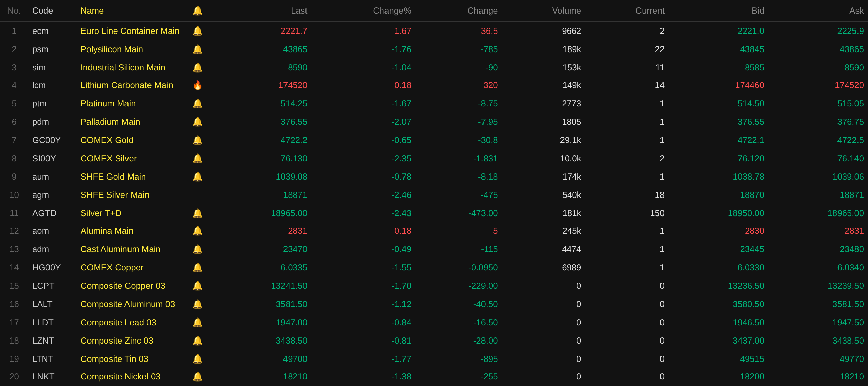Image resolution: width=868 pixels, height=391 pixels.
Task: Toggle Composite Nickel 03 alert bell
Action: pyautogui.click(x=197, y=377)
